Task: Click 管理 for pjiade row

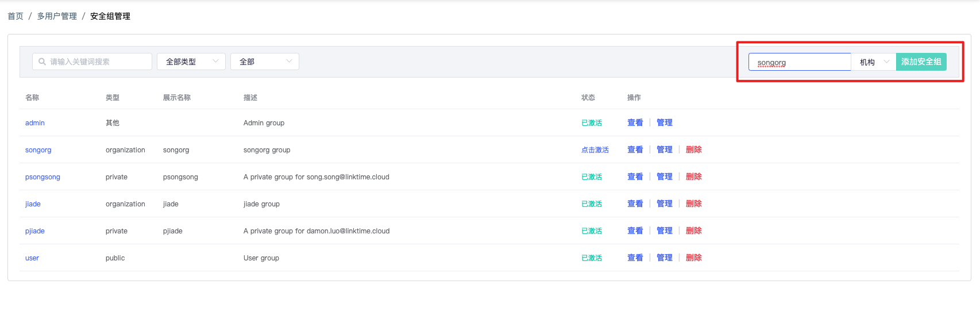Action: click(665, 231)
